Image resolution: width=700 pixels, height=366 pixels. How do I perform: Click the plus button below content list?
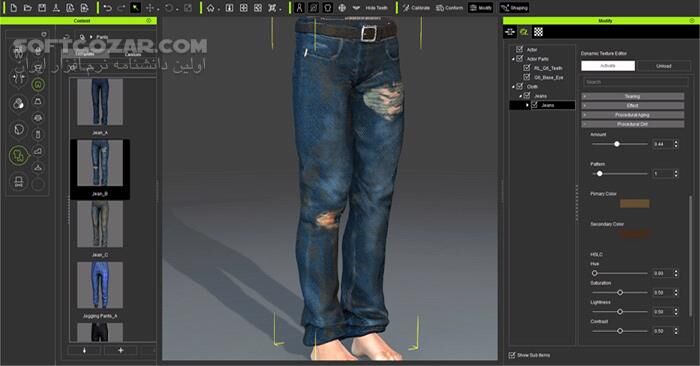point(121,350)
